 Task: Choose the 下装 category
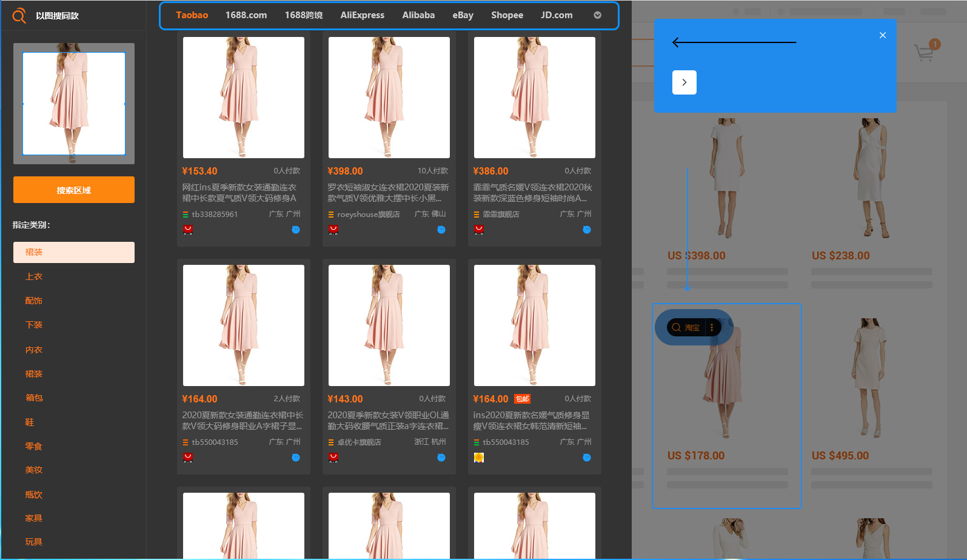34,325
